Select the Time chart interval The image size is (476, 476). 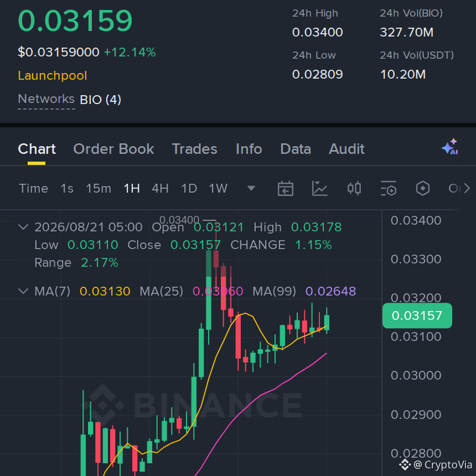click(x=33, y=189)
